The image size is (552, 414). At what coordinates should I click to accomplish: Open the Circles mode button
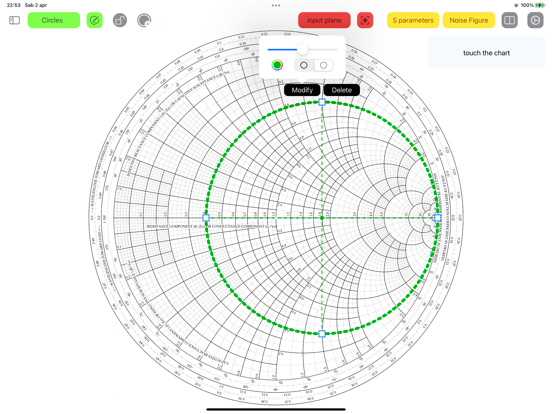tap(54, 20)
